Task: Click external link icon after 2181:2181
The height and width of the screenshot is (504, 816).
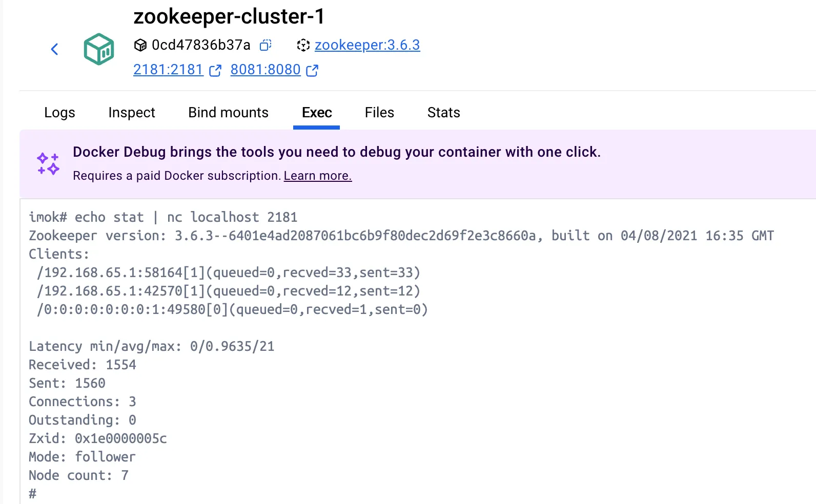Action: click(215, 70)
